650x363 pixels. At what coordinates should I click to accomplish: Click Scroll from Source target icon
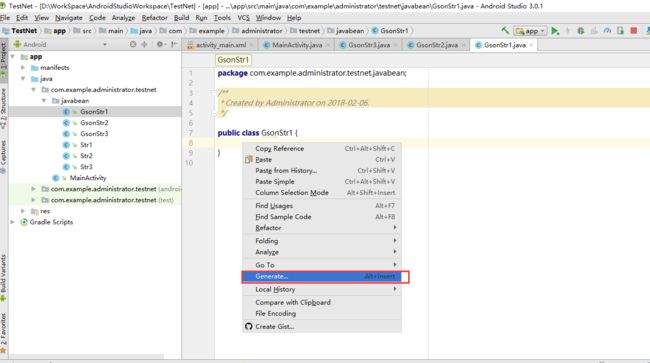133,44
